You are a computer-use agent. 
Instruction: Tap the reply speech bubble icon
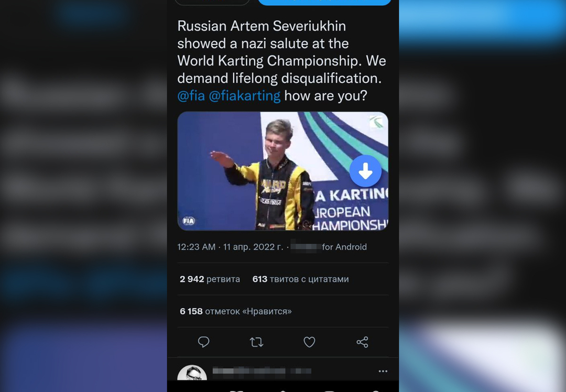coord(203,342)
